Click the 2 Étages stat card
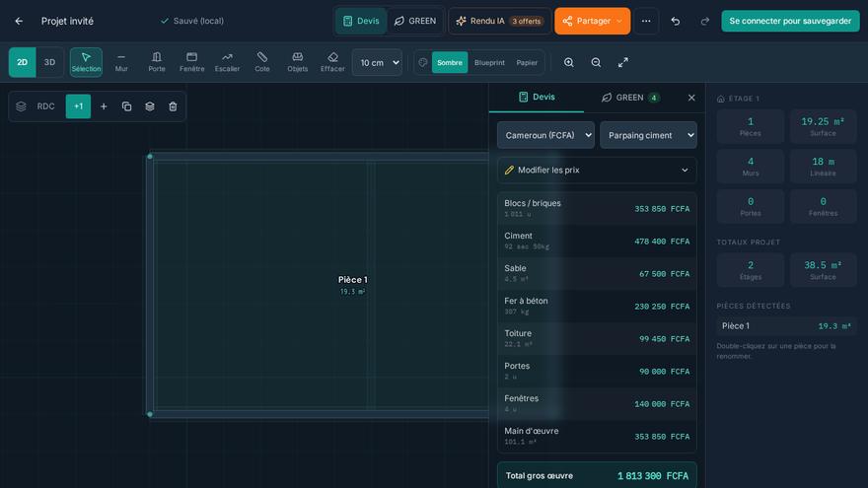Viewport: 868px width, 488px height. (750, 270)
